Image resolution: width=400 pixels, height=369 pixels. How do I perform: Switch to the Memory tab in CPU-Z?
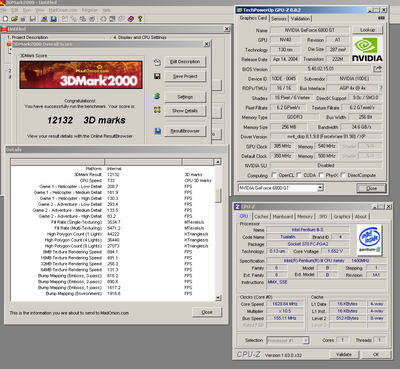[x=305, y=217]
